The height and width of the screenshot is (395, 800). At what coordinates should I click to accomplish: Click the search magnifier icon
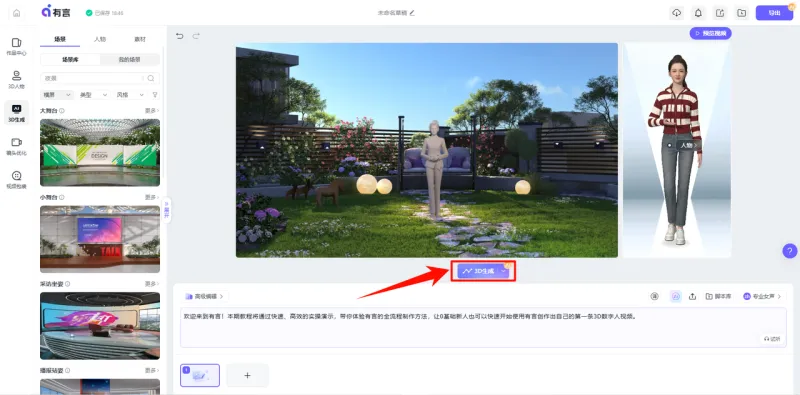pos(151,78)
